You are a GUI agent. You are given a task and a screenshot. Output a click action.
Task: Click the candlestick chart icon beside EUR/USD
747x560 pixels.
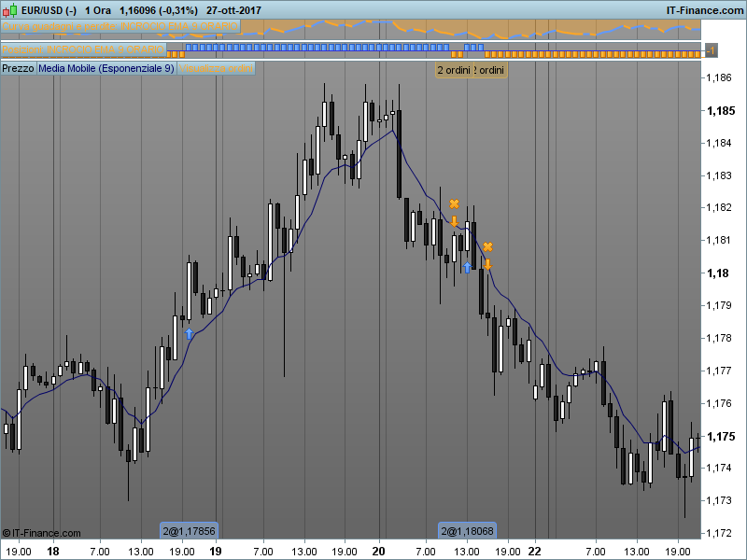9,10
